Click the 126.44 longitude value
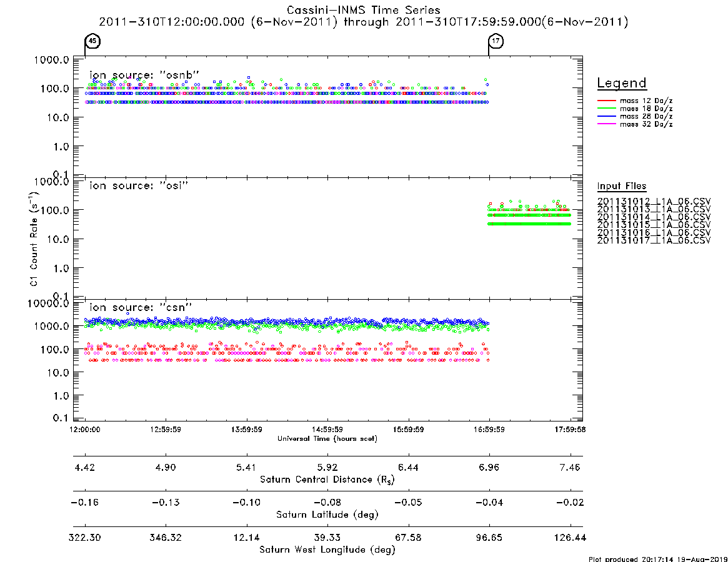This screenshot has width=728, height=562. (570, 538)
